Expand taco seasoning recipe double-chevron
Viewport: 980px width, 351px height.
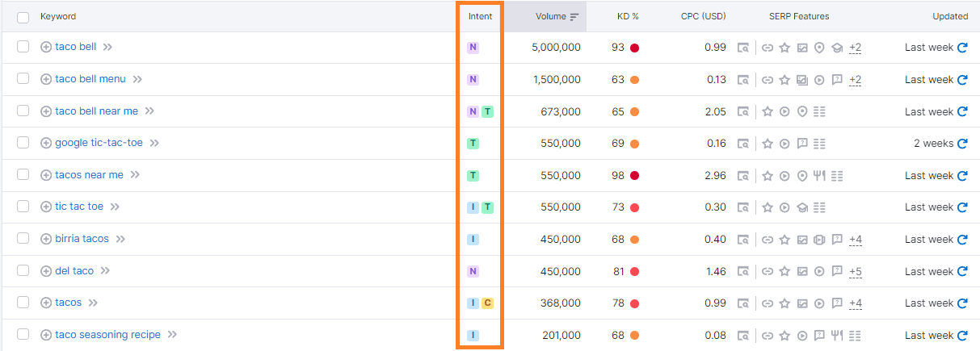tap(172, 335)
